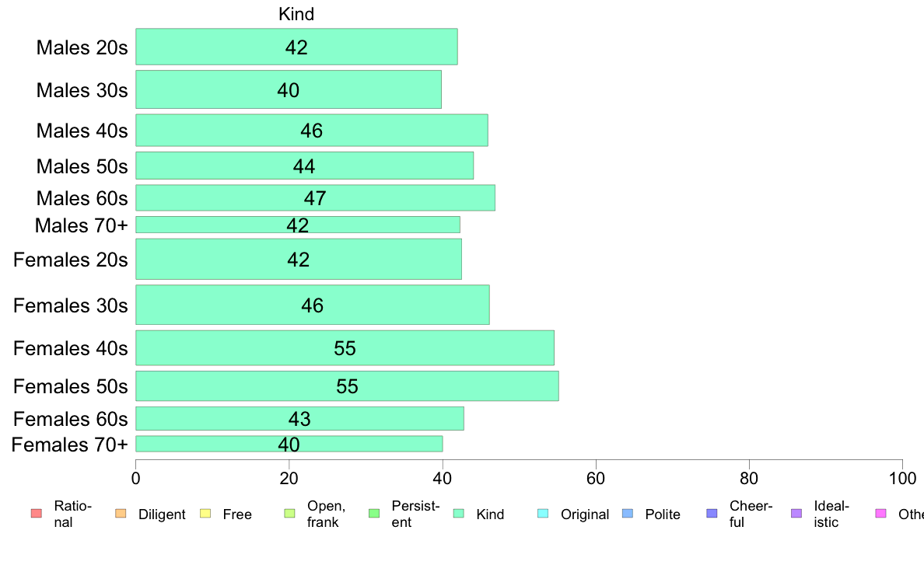Click the Males 30s row label
Screen dimensions: 924x572
(x=82, y=90)
